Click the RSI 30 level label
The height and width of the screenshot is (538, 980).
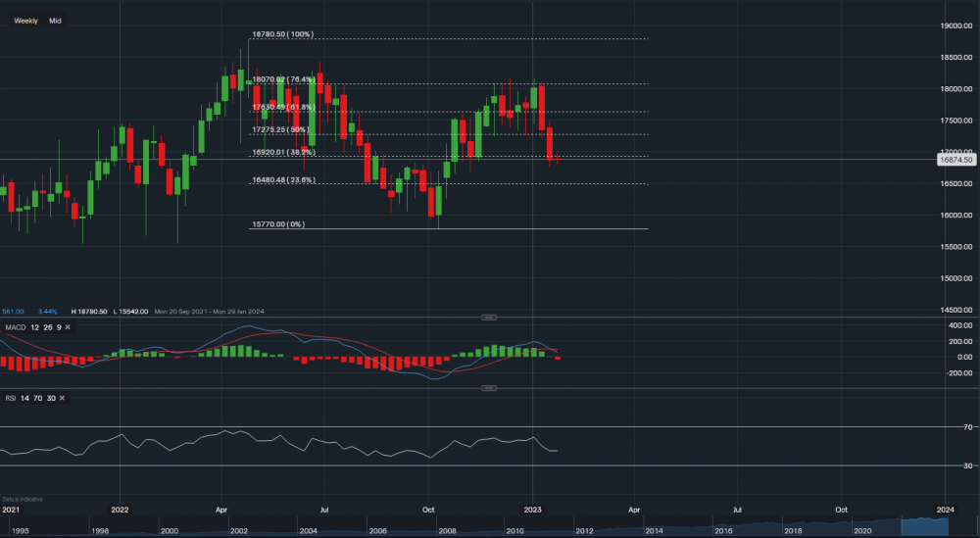[x=968, y=466]
